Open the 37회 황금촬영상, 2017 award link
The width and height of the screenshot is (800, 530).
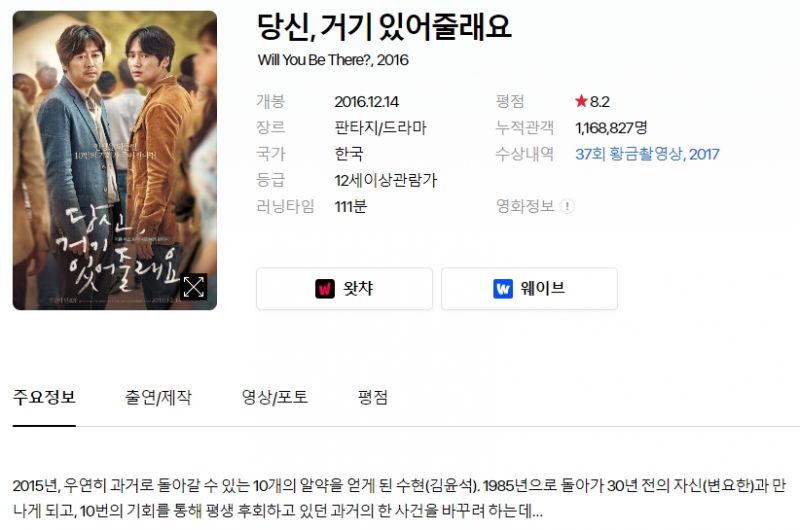click(x=647, y=154)
